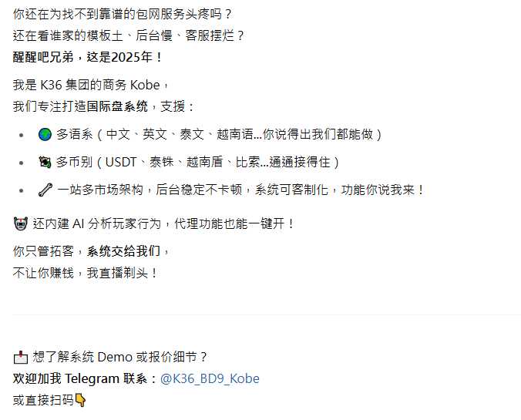This screenshot has width=521, height=420.
Task: Click the inbox tray emoji icon
Action: 20,357
